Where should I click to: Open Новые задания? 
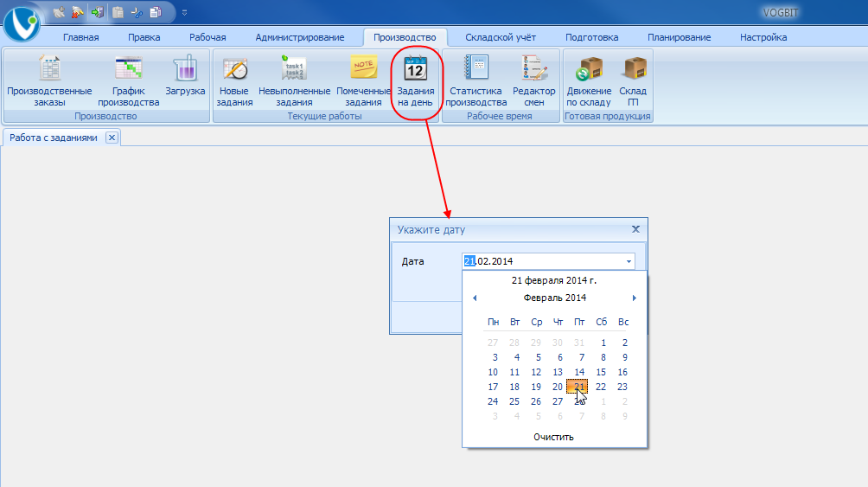pos(234,80)
